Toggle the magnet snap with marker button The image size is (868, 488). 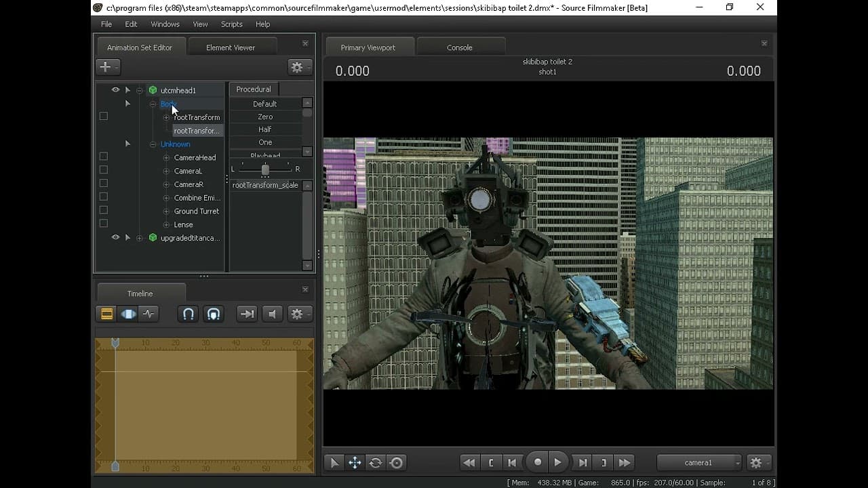pyautogui.click(x=214, y=314)
